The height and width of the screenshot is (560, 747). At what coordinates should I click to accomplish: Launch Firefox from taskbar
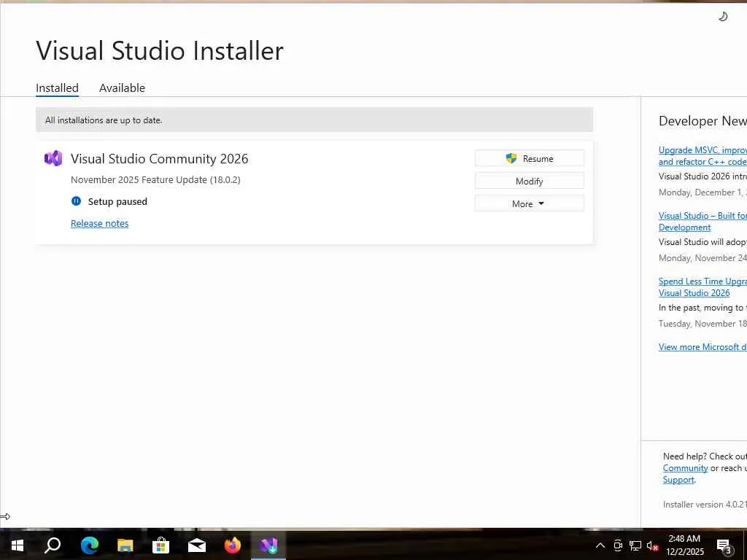pyautogui.click(x=233, y=545)
